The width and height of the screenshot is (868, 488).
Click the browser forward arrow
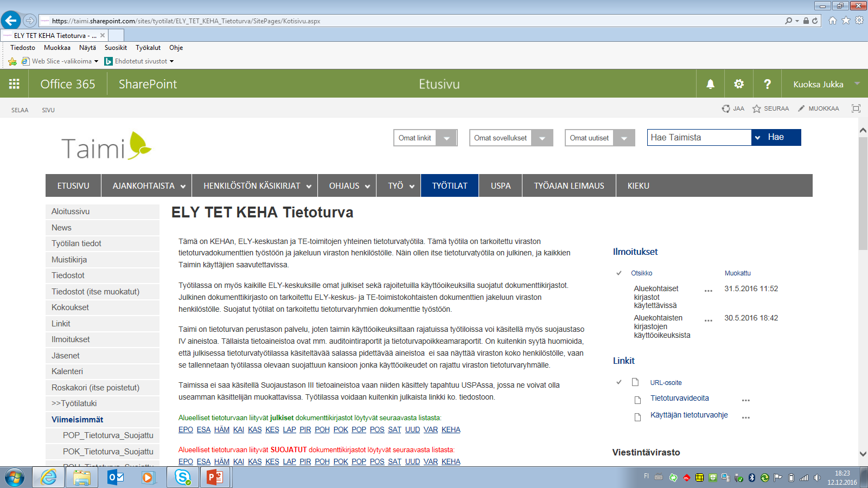pos(30,21)
